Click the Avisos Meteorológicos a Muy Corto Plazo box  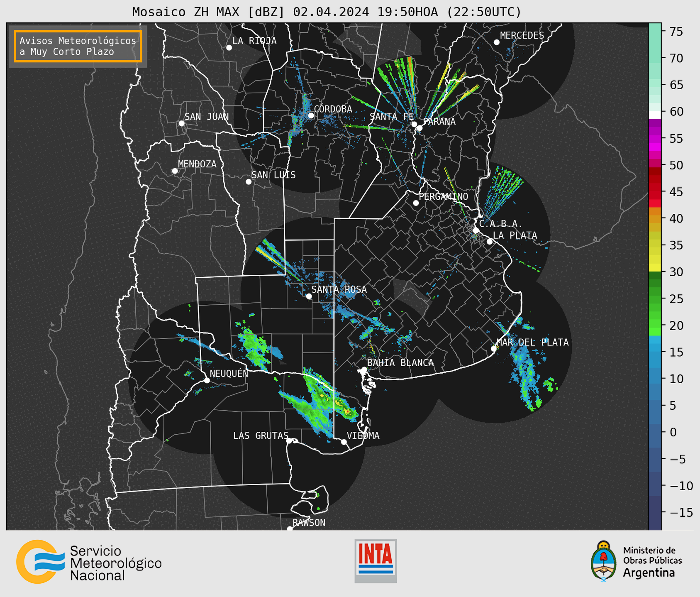[x=78, y=46]
